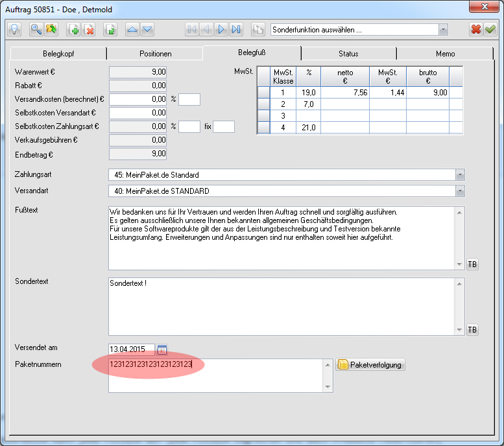This screenshot has width=504, height=446.
Task: Jump to the last record
Action: click(x=236, y=30)
